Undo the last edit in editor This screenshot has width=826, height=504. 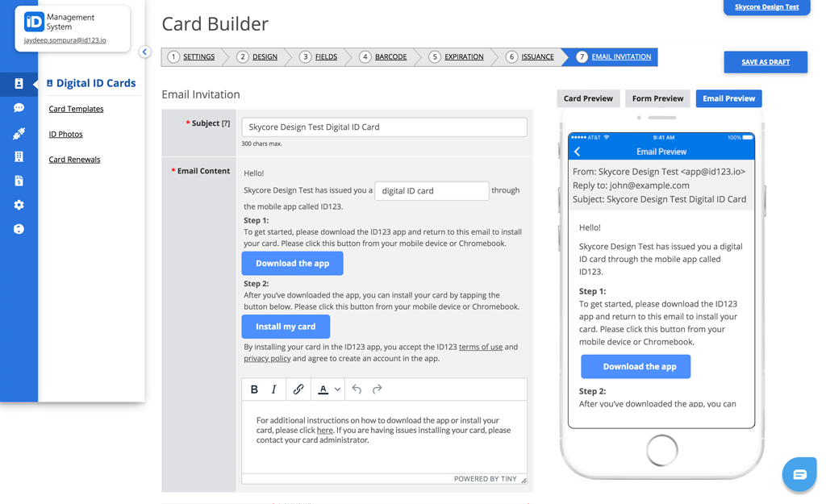coord(357,389)
